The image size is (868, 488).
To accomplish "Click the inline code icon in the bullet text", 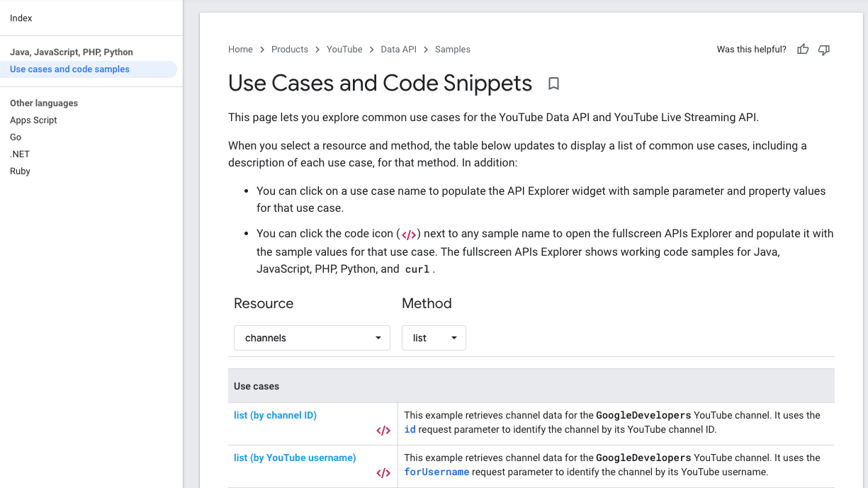I will coord(408,233).
